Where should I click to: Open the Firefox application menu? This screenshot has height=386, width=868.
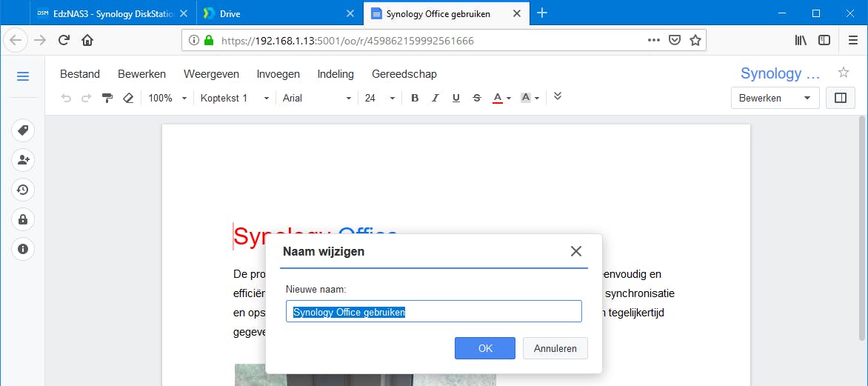click(x=853, y=40)
